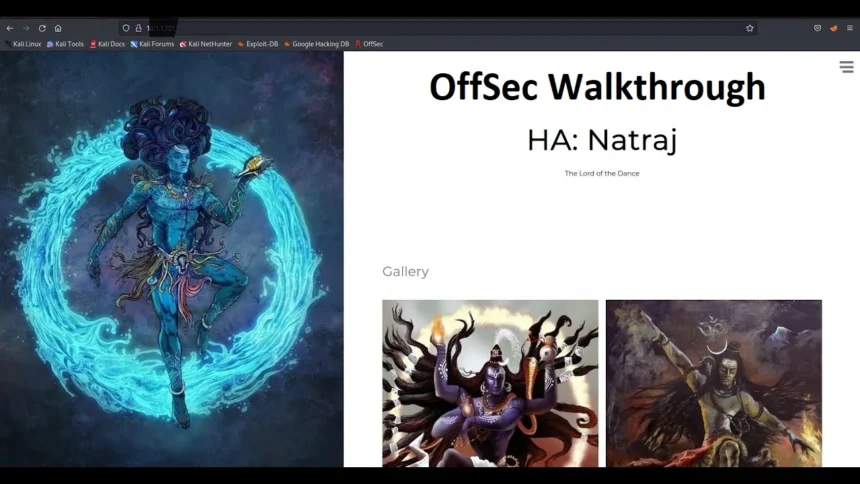This screenshot has width=860, height=484.
Task: Click the blue dancing Natraj side image
Action: pyautogui.click(x=172, y=259)
